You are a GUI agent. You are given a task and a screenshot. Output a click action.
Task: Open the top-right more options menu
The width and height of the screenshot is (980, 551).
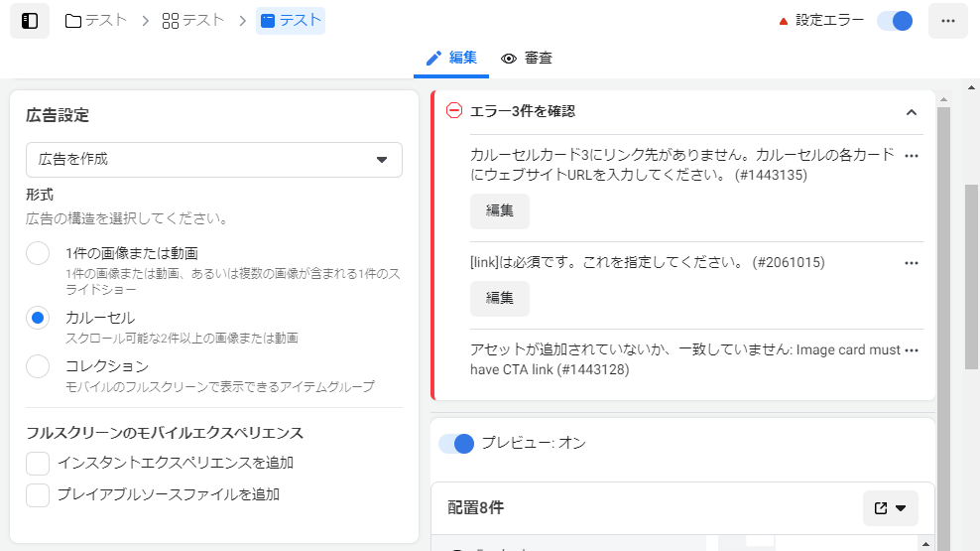coord(947,21)
